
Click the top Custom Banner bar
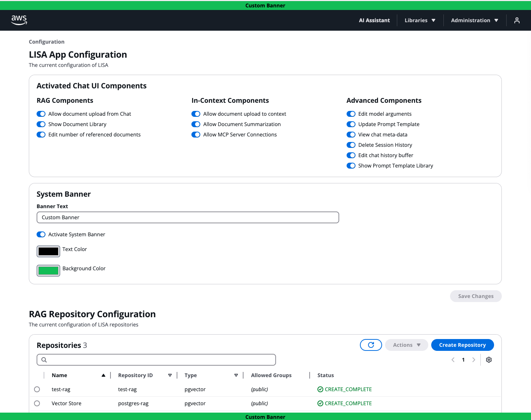click(265, 6)
